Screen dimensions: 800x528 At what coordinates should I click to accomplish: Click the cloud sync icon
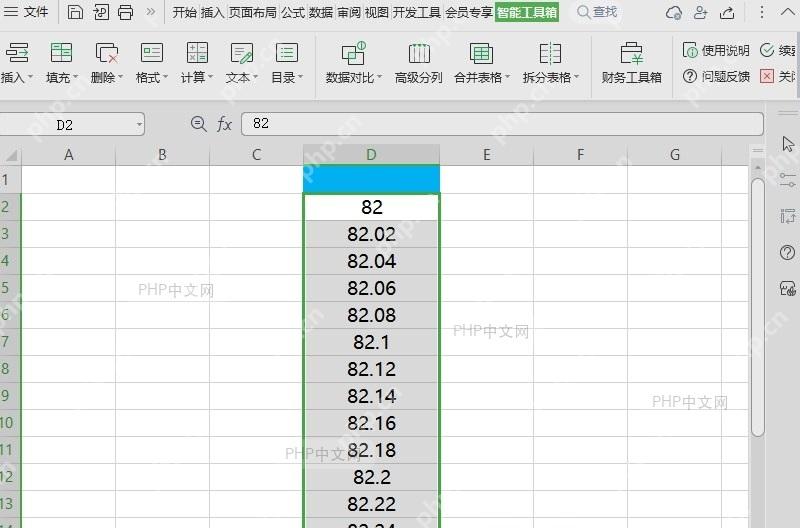click(674, 12)
